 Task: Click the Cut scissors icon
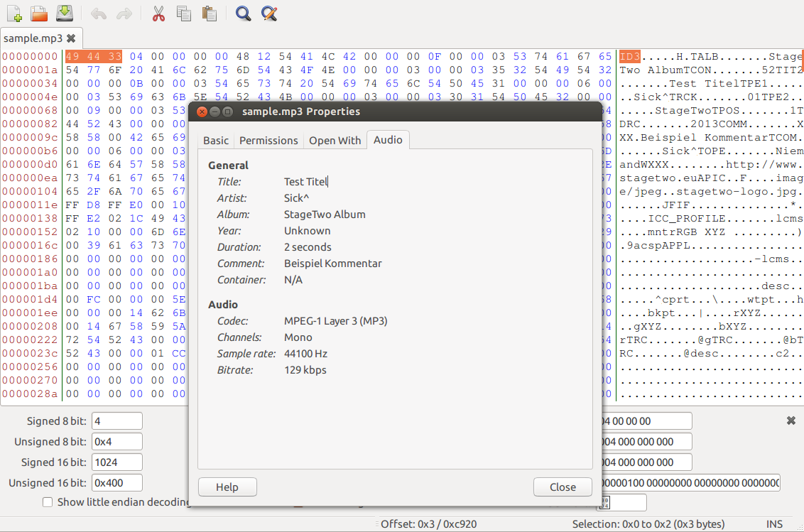pos(158,13)
